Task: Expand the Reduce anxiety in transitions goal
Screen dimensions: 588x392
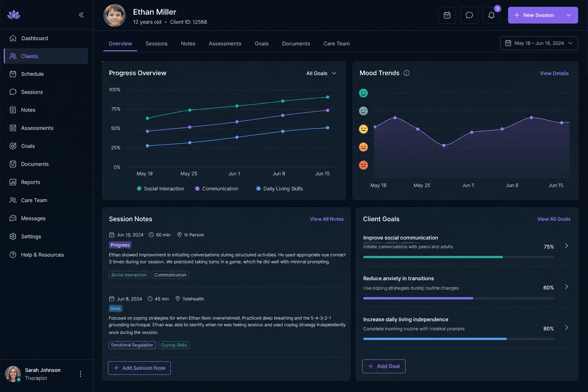Action: point(567,287)
